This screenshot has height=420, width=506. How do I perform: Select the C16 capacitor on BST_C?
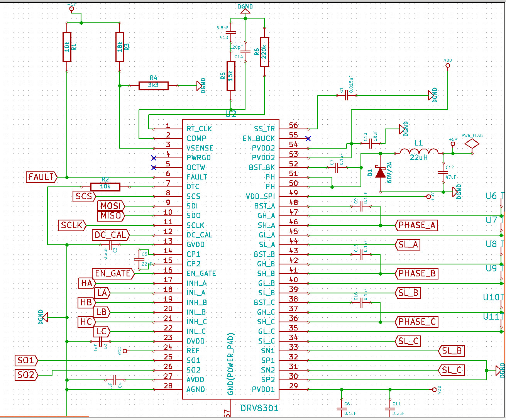pyautogui.click(x=361, y=303)
